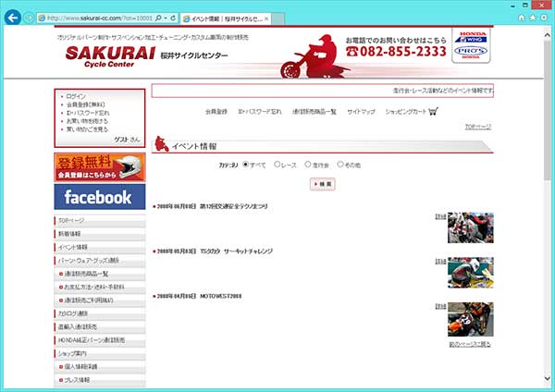Image resolution: width=555 pixels, height=392 pixels.
Task: Open the facebook banner
Action: [100, 197]
